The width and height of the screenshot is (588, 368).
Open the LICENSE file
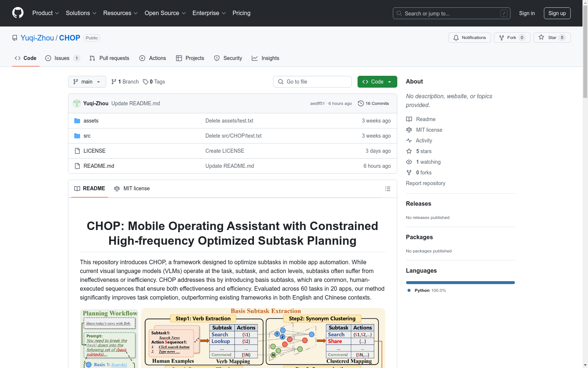pyautogui.click(x=94, y=151)
